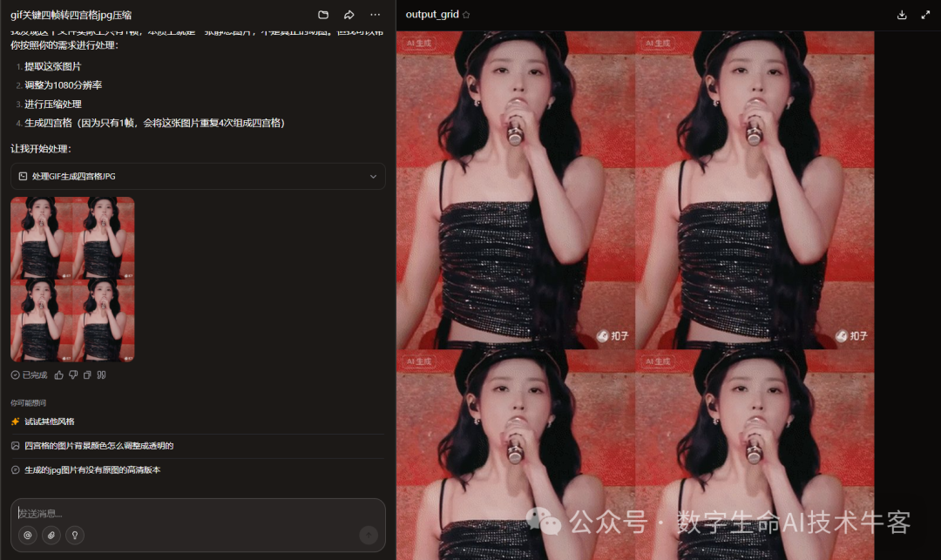Click the share arrow icon
This screenshot has width=941, height=560.
pyautogui.click(x=349, y=15)
